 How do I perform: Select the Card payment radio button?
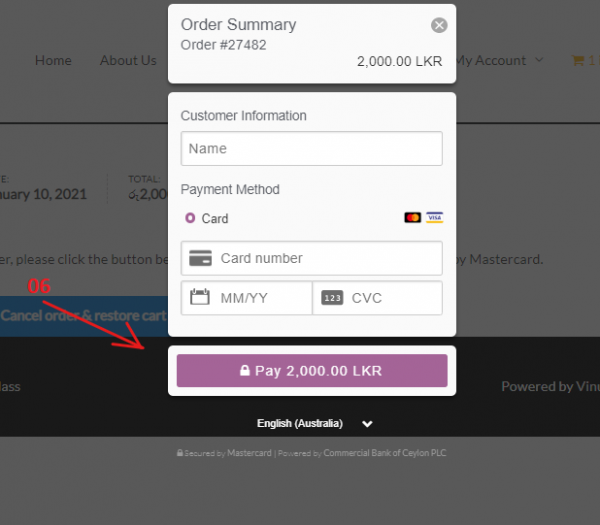point(190,218)
